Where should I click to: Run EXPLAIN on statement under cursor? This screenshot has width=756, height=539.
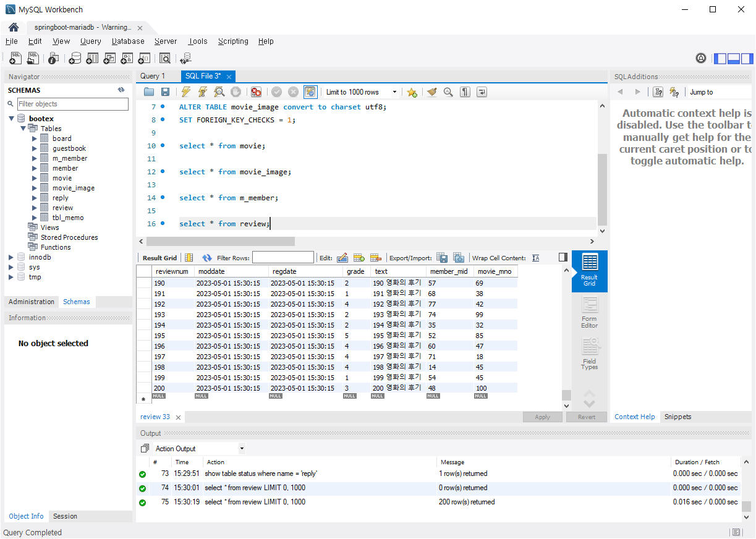pyautogui.click(x=219, y=92)
